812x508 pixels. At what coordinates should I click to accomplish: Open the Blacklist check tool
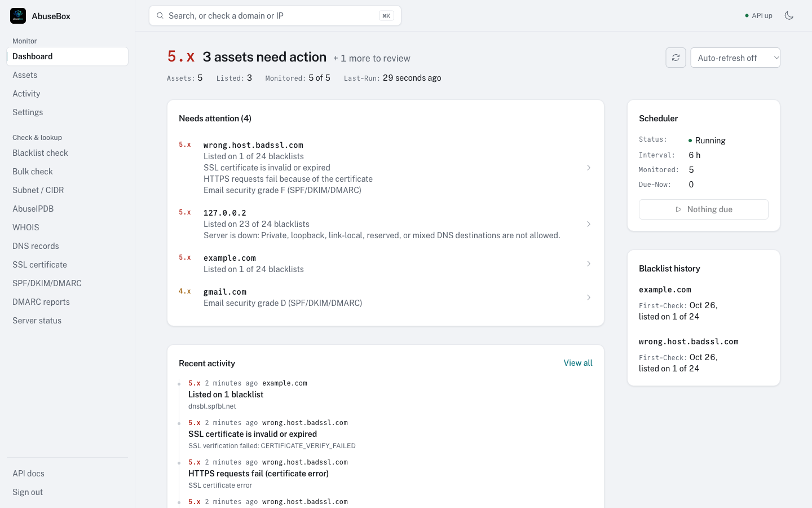tap(68, 153)
